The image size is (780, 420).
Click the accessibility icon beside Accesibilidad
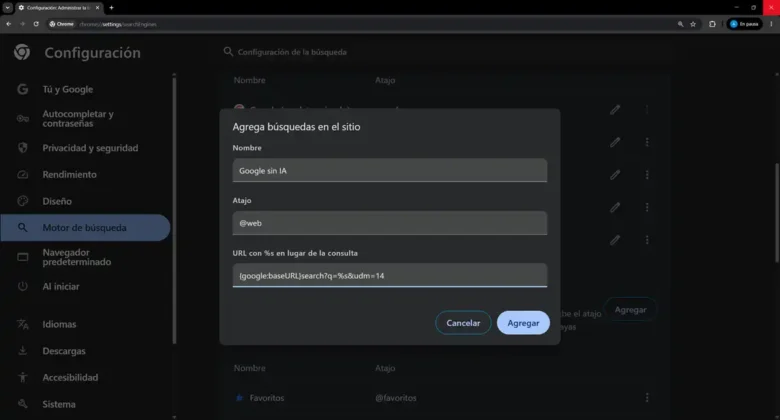(x=22, y=378)
